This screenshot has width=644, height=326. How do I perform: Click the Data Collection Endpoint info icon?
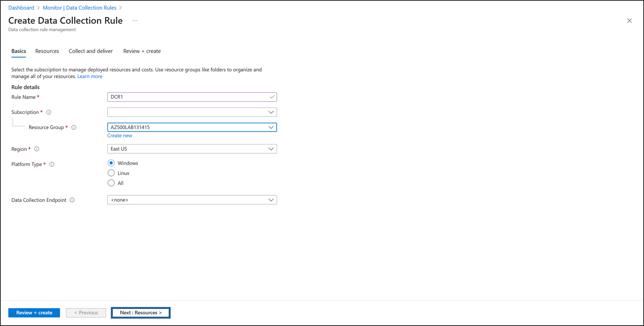(72, 200)
